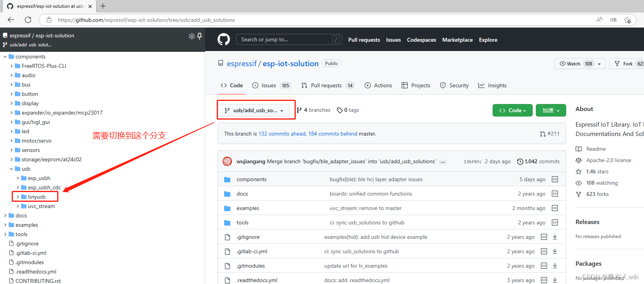Switch to the Code tab

[x=232, y=85]
